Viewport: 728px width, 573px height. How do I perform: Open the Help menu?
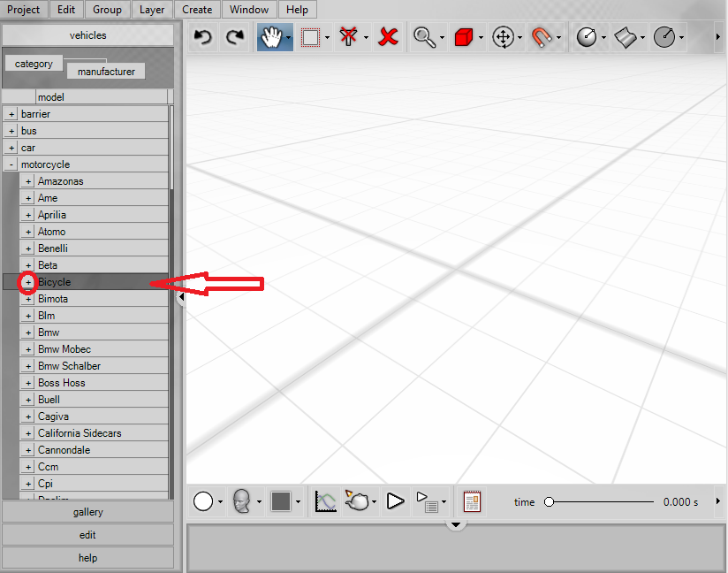coord(297,10)
